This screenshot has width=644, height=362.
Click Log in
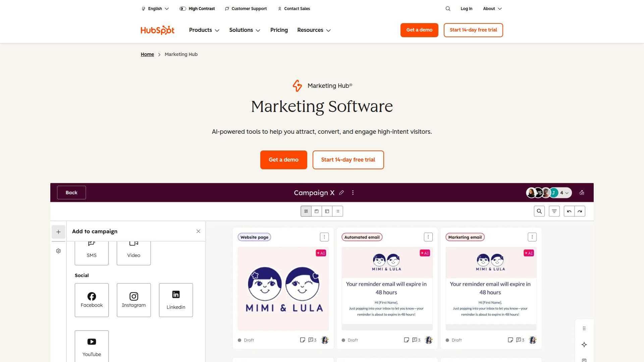(x=466, y=9)
